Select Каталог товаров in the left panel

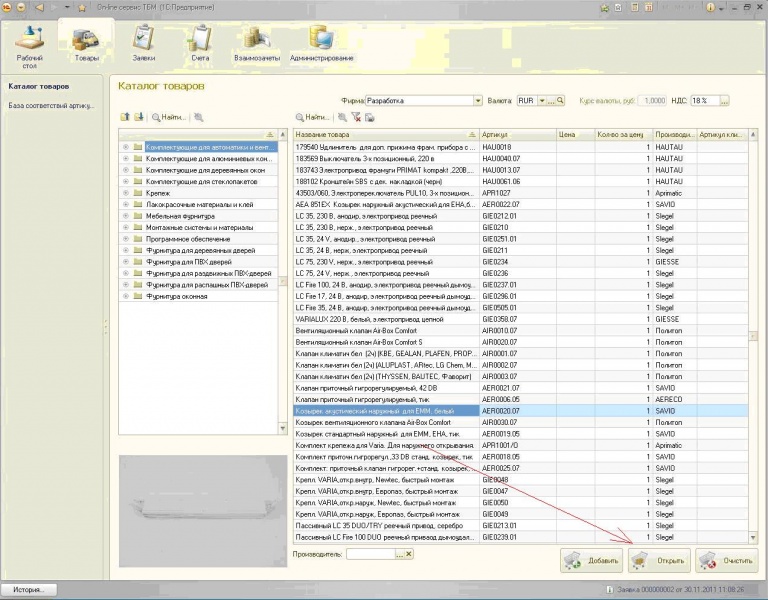point(39,86)
